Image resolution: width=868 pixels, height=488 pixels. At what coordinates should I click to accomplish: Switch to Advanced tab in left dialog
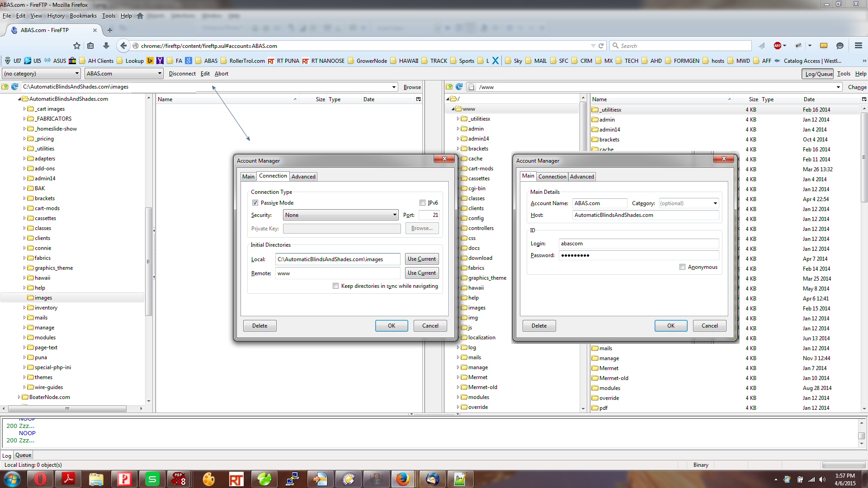(x=303, y=177)
